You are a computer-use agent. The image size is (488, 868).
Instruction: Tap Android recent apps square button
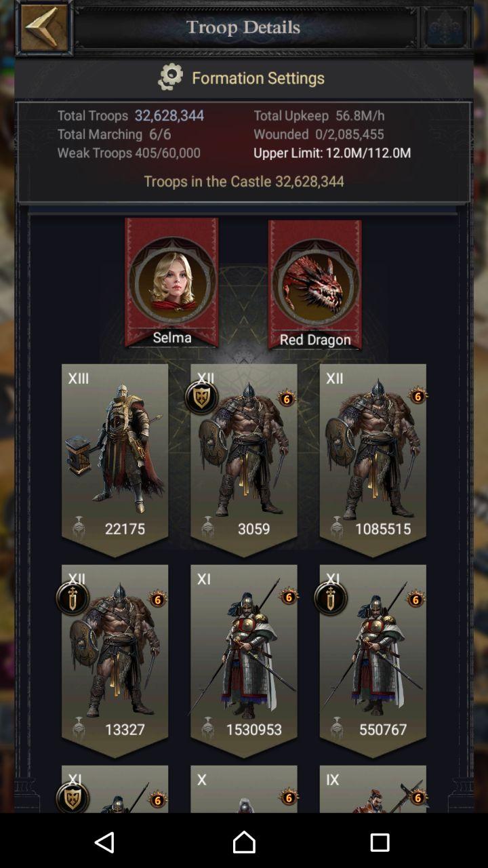(x=380, y=842)
